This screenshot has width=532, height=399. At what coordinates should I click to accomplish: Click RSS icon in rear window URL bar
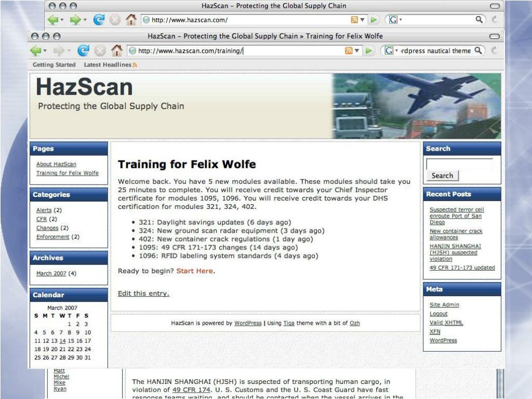[354, 20]
